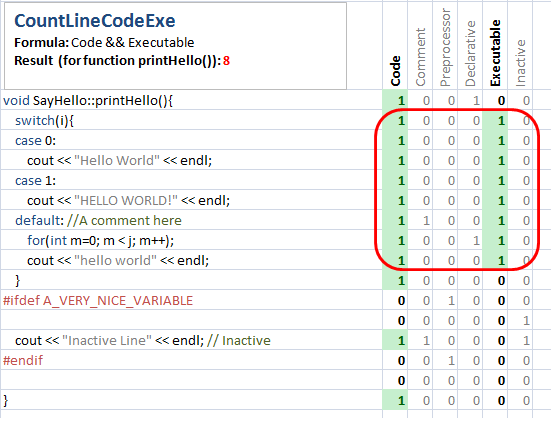The width and height of the screenshot is (553, 425).
Task: Click Declarative value 1 in for(int m=0 row
Action: point(476,241)
